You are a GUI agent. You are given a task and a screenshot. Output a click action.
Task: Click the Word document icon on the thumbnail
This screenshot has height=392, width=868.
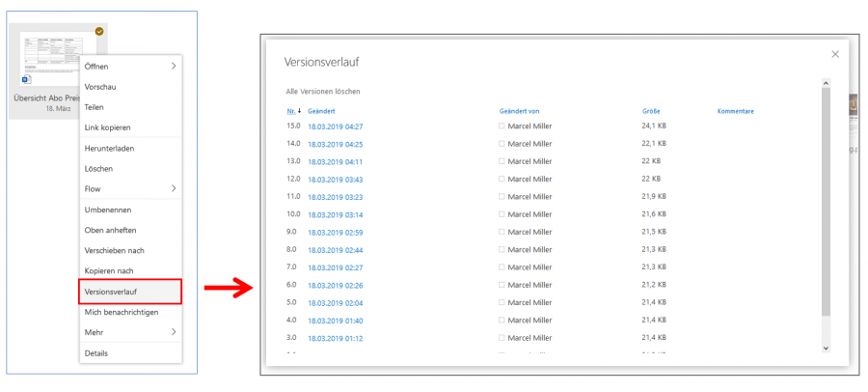(25, 80)
